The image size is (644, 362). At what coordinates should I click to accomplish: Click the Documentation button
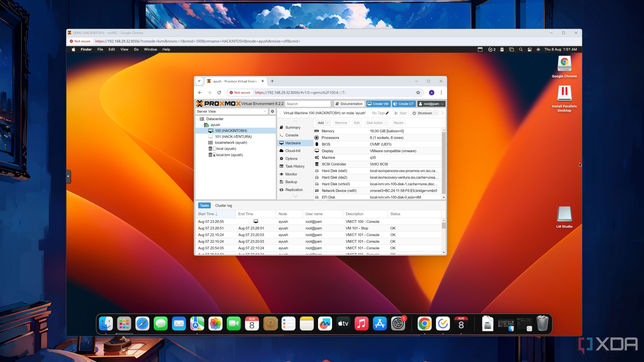point(349,104)
